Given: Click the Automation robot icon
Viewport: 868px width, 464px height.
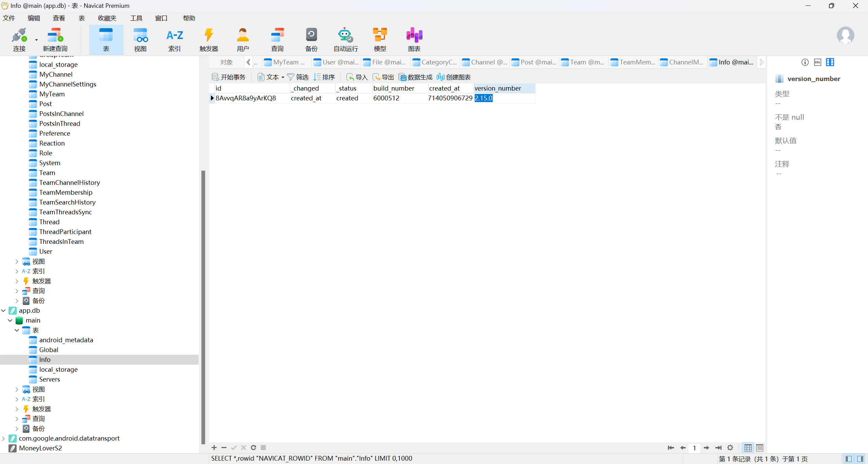Looking at the screenshot, I should [x=345, y=39].
